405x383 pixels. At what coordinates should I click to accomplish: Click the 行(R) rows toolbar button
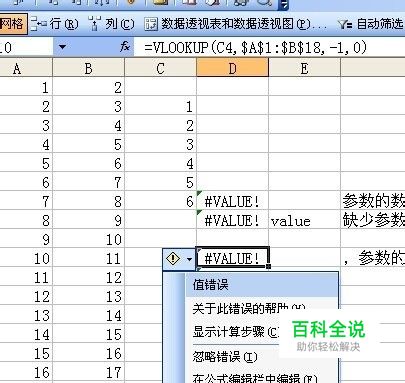54,24
